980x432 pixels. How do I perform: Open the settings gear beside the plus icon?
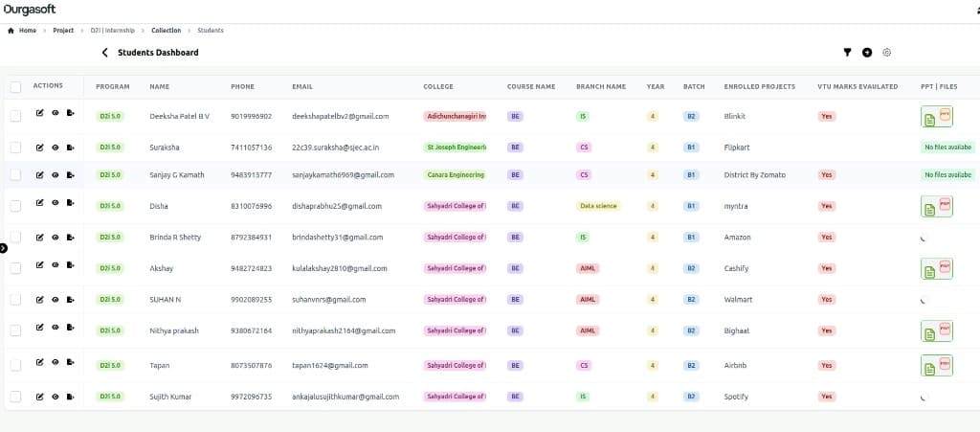click(886, 53)
